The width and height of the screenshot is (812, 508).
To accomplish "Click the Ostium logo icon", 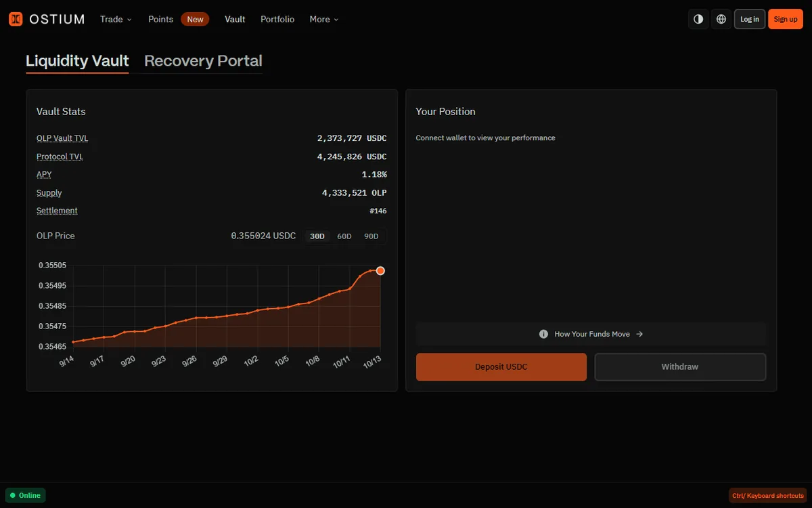I will point(16,19).
